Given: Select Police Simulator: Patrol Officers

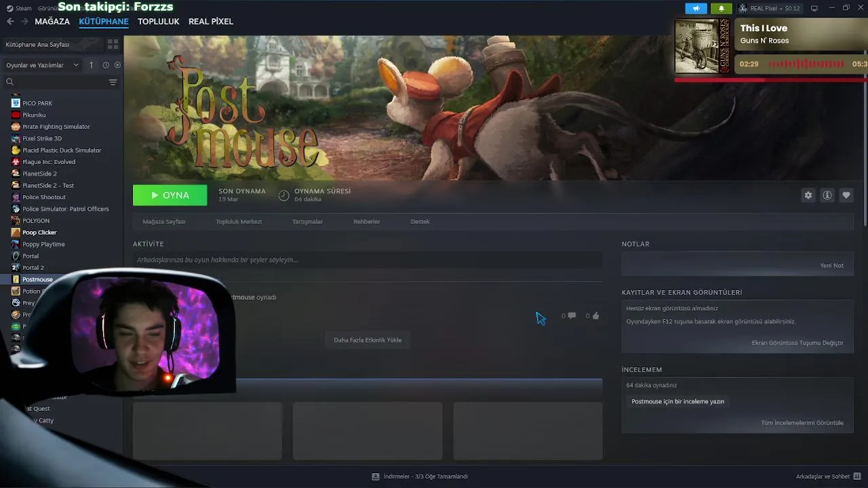Looking at the screenshot, I should point(66,209).
